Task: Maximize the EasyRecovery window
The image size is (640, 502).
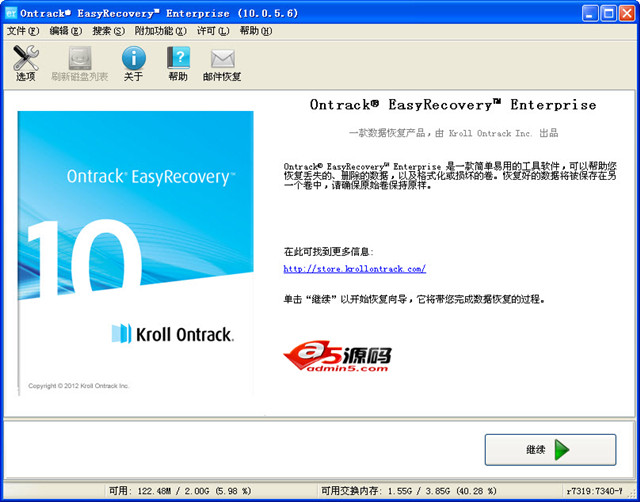Action: click(x=608, y=13)
